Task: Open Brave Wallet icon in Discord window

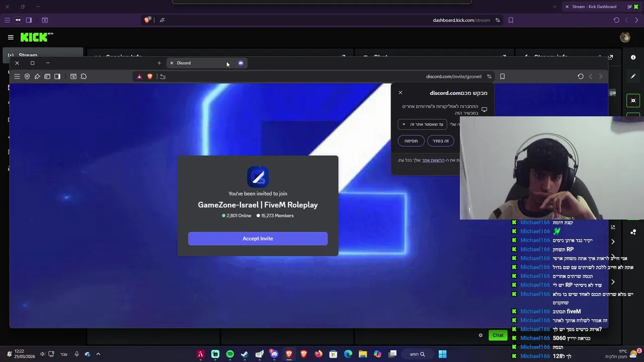Action: 47,76
